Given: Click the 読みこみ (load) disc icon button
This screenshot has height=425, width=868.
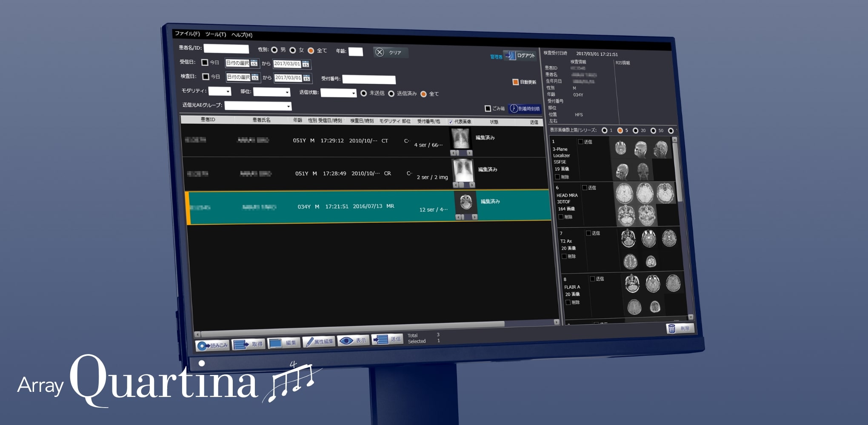Looking at the screenshot, I should coord(213,346).
